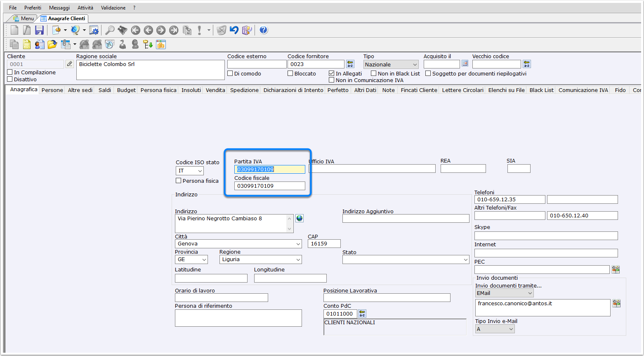Screen dimensions: 644x356
Task: Open the window settings gear icon
Action: click(x=94, y=30)
